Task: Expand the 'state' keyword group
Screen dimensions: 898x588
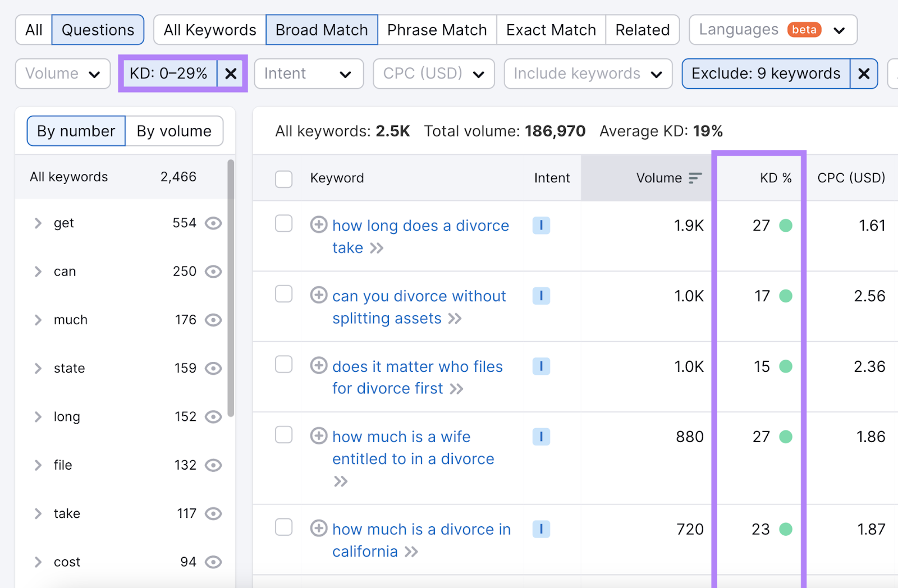Action: point(38,368)
